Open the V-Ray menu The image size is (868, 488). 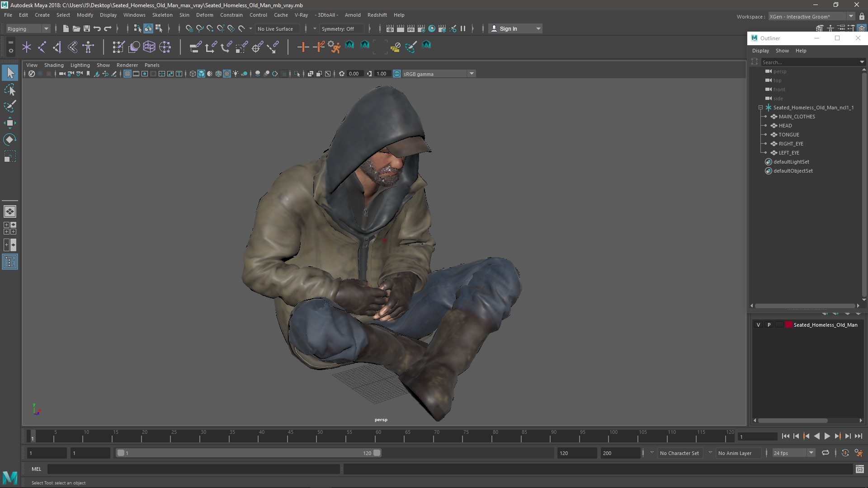[302, 14]
